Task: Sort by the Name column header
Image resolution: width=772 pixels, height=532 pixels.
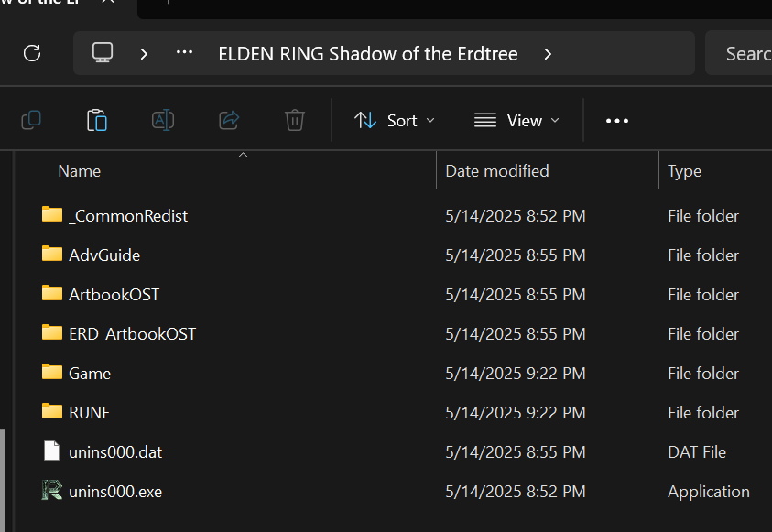Action: (80, 171)
